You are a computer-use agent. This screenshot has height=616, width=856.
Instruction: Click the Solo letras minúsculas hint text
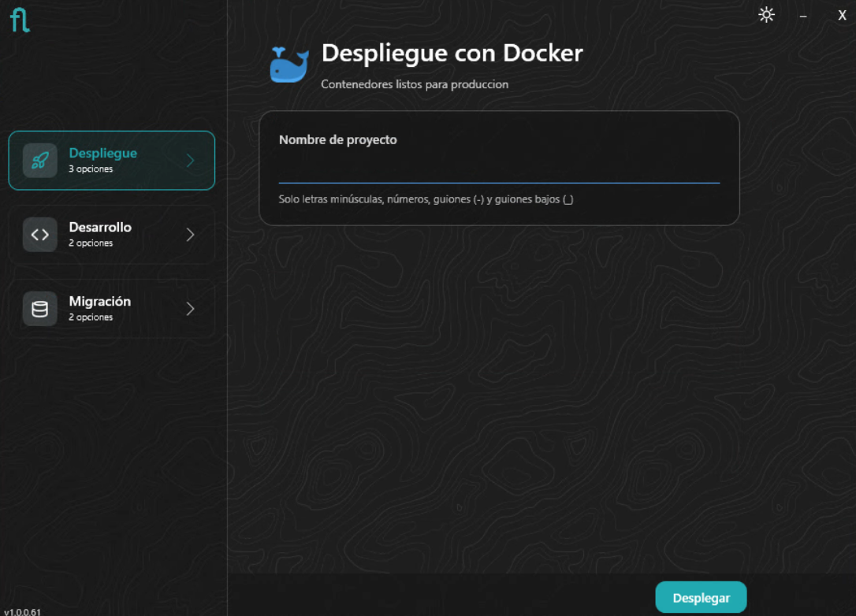point(426,199)
